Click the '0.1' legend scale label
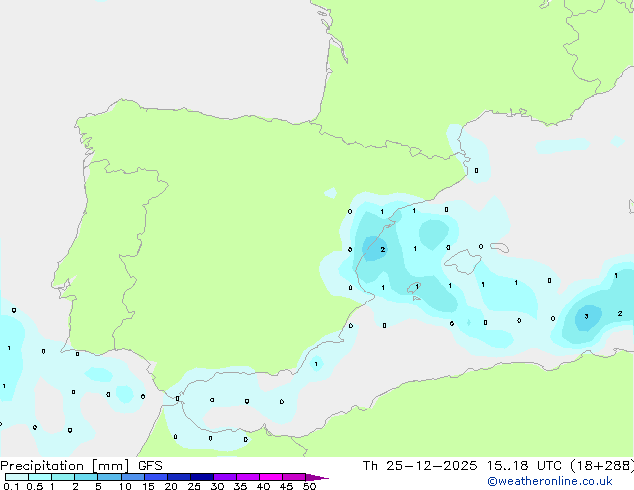The height and width of the screenshot is (490, 634). pos(11,486)
